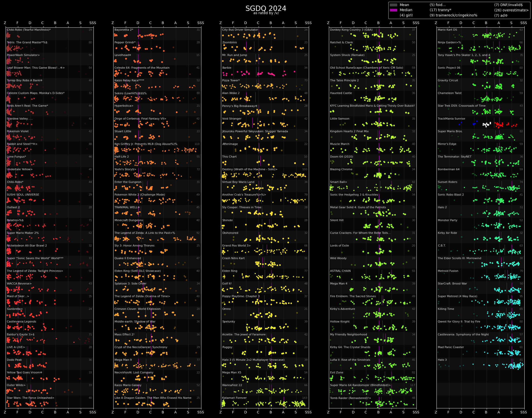The image size is (532, 418).
Task: Click the 'Bayonetta 2*' row title
Action: coord(124,30)
